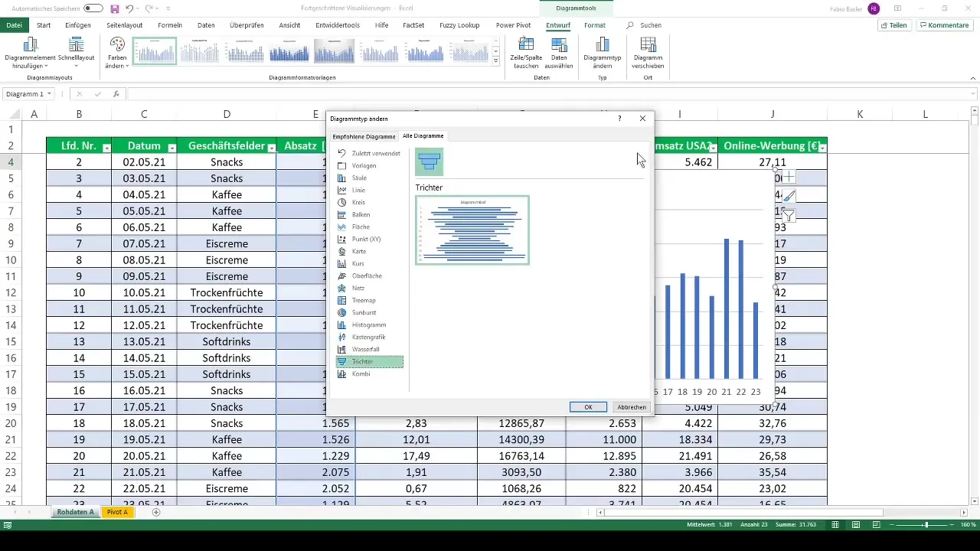Collapse the ribbon with the chevron
The height and width of the screenshot is (551, 980).
pos(972,78)
